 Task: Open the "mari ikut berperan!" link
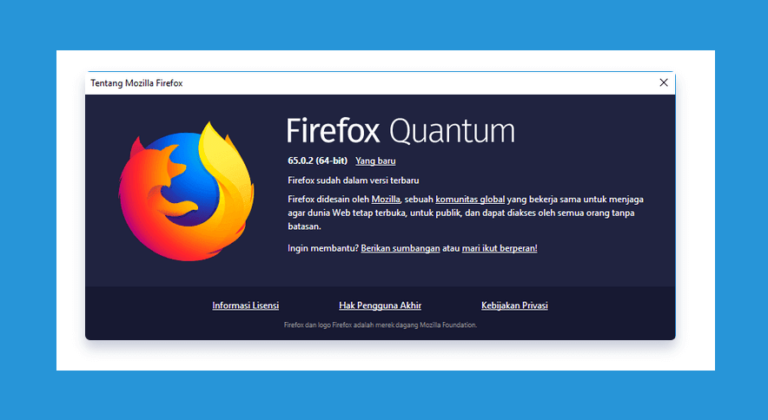point(500,248)
